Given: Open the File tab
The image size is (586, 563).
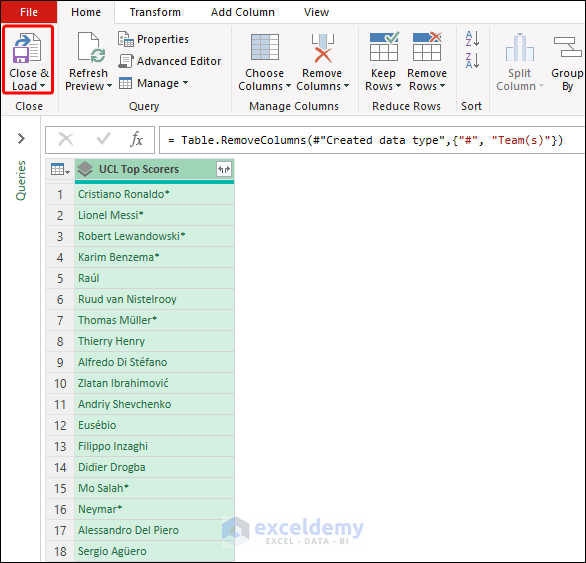Looking at the screenshot, I should [x=29, y=12].
